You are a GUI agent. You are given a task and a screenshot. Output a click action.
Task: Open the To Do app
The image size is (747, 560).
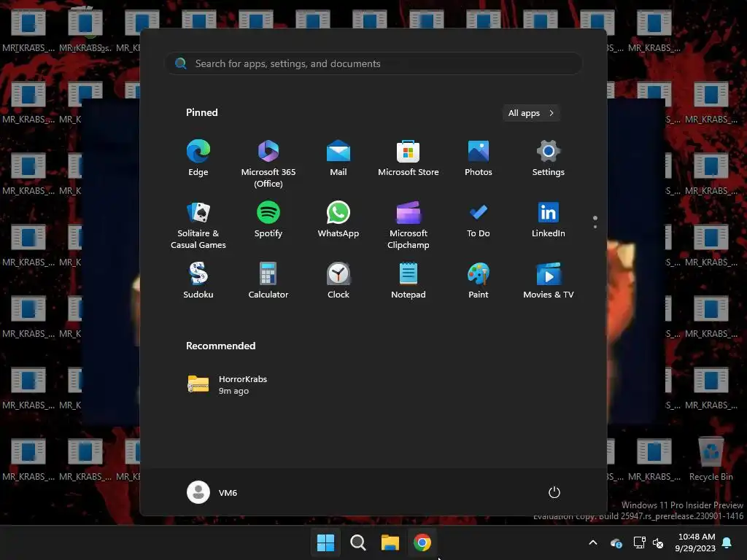[x=479, y=220]
